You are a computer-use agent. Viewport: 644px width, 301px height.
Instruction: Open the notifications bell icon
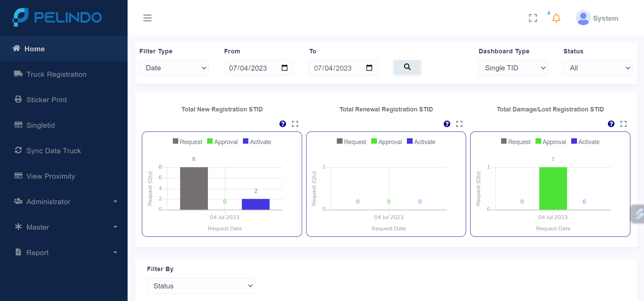coord(556,18)
